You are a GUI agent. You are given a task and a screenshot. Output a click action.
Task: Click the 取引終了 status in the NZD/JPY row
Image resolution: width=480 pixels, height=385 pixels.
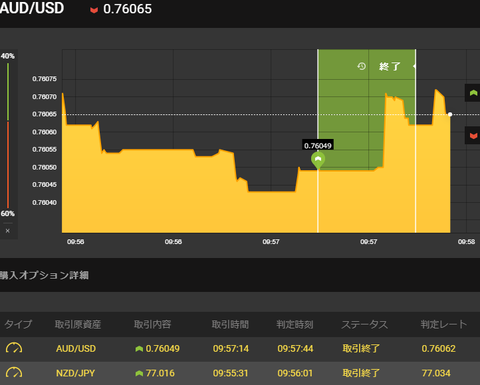click(361, 373)
